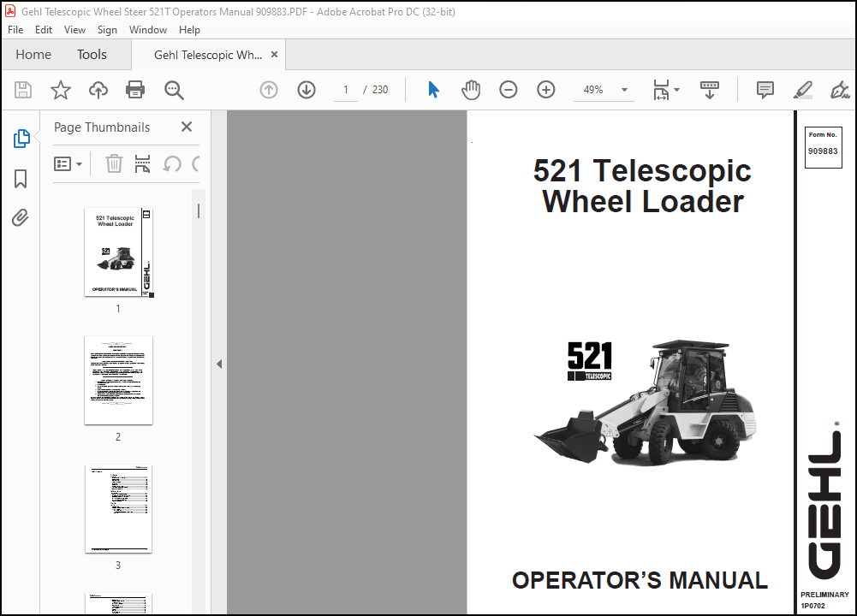This screenshot has height=616, width=857.
Task: Open thumbnail options dropdown menu
Action: (68, 163)
